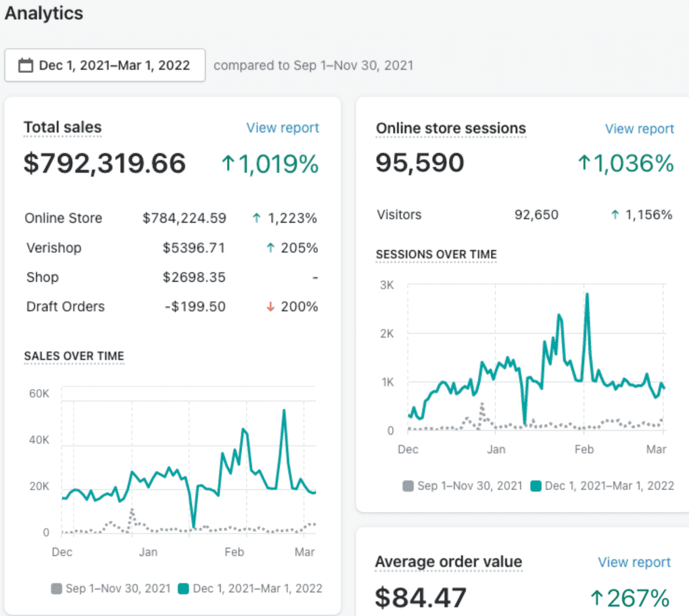This screenshot has height=616, width=689.
Task: Select the Draft Orders row label
Action: [x=65, y=306]
